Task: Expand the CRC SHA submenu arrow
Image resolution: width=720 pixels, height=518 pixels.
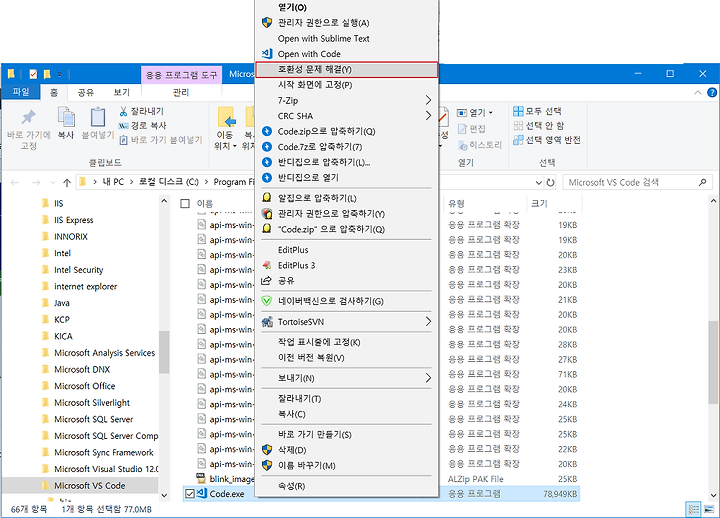Action: [428, 116]
